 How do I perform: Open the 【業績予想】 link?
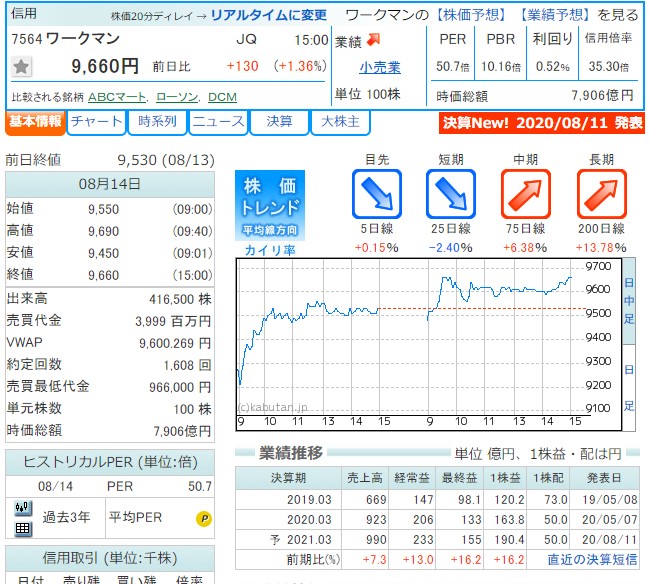(x=555, y=15)
